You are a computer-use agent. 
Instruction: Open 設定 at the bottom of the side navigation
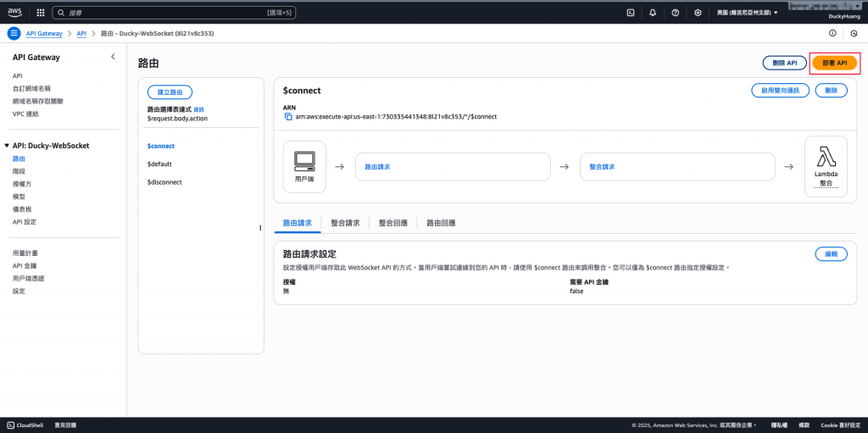click(19, 291)
